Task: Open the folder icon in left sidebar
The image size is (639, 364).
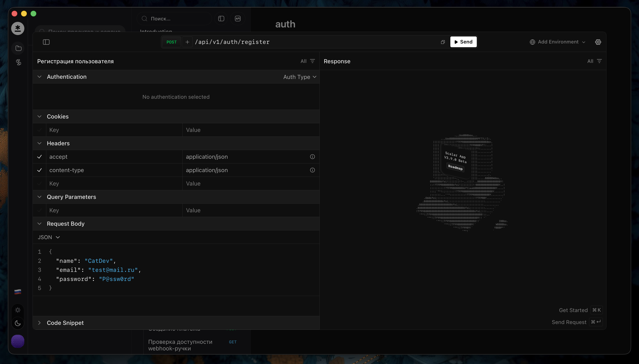Action: pos(19,48)
